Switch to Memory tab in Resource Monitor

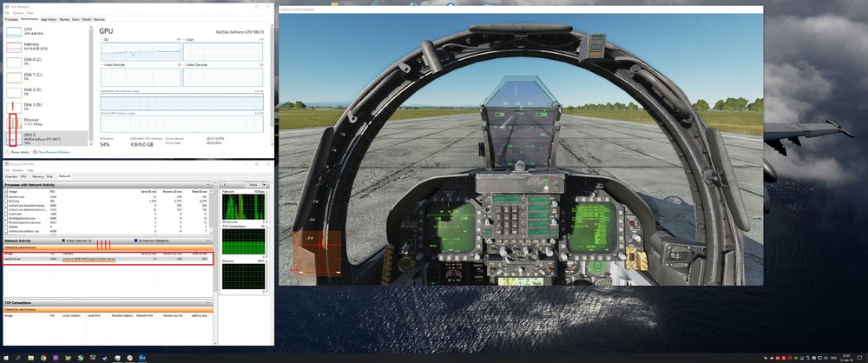[37, 176]
